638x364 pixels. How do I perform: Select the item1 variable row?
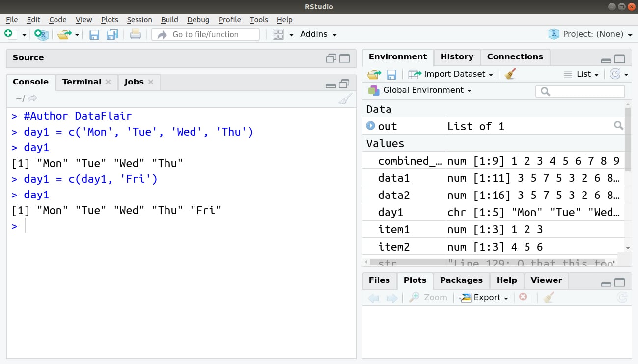click(x=494, y=229)
